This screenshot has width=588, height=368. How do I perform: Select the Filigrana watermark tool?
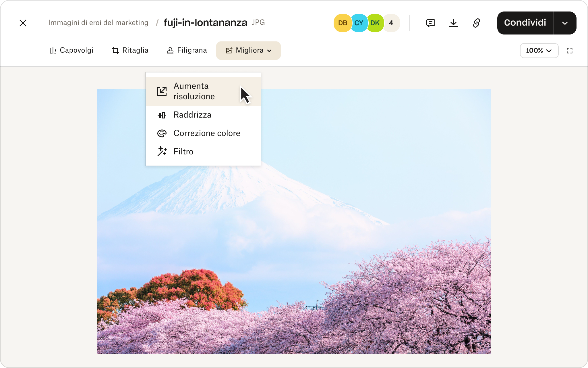tap(187, 51)
